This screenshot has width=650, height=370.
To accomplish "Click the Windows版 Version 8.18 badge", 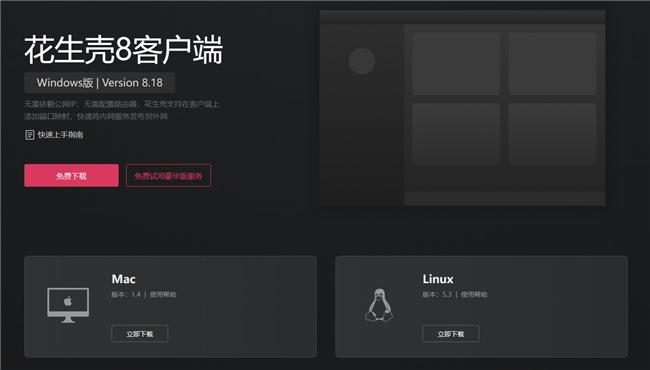I will (99, 82).
